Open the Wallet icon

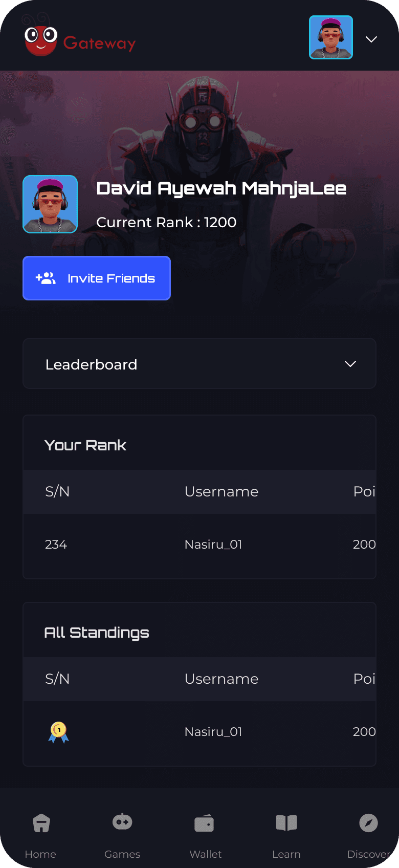click(x=204, y=823)
